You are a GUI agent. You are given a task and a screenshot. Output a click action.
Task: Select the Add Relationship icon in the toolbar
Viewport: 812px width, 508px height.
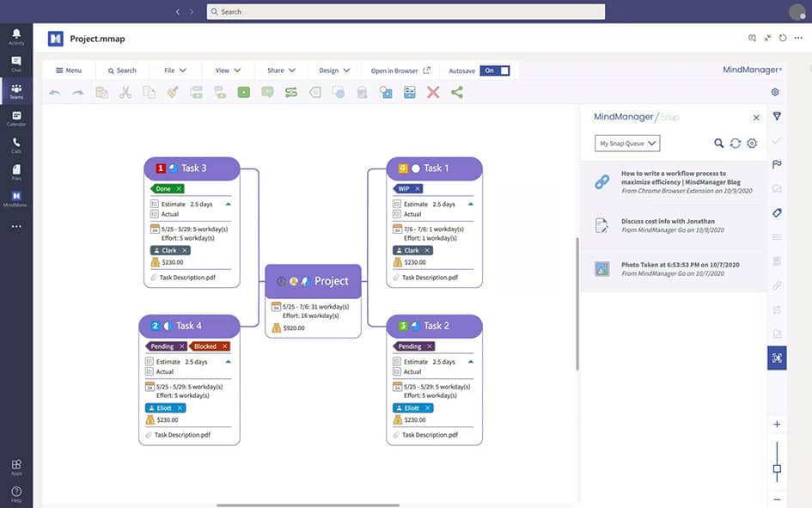click(x=290, y=91)
